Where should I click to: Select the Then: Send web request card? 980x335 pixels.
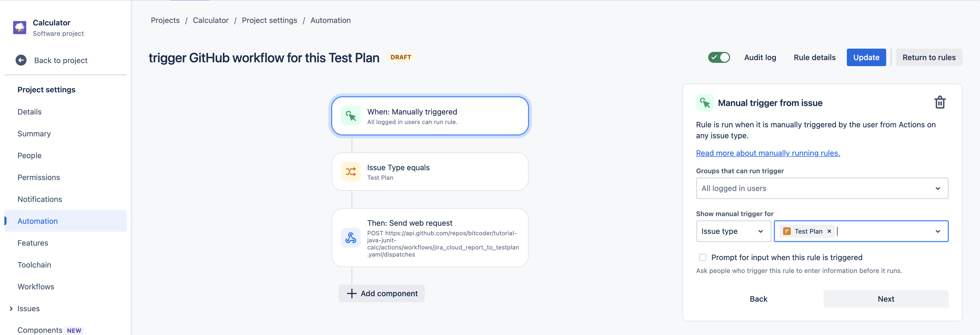(x=430, y=238)
